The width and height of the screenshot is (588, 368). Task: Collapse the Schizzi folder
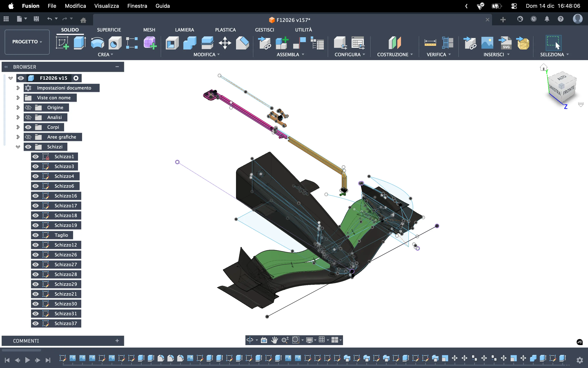tap(18, 147)
